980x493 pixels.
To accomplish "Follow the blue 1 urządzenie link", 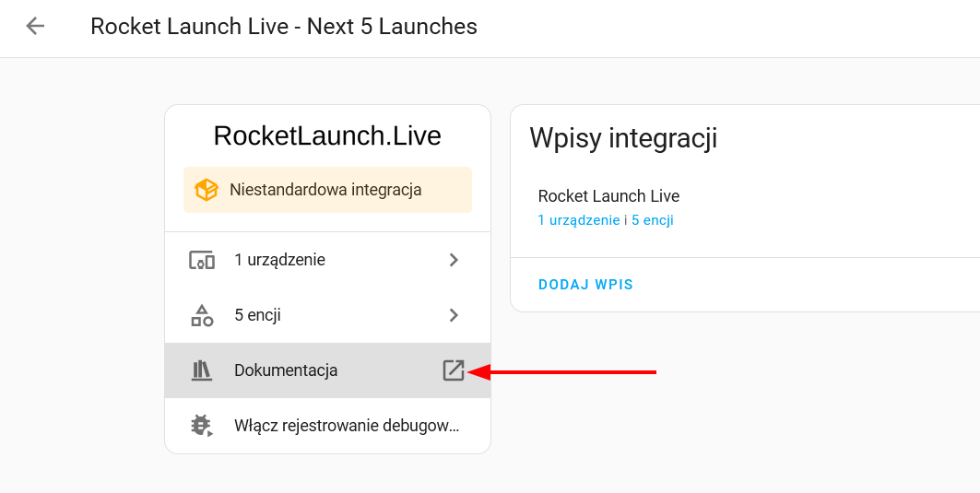I will [x=579, y=220].
